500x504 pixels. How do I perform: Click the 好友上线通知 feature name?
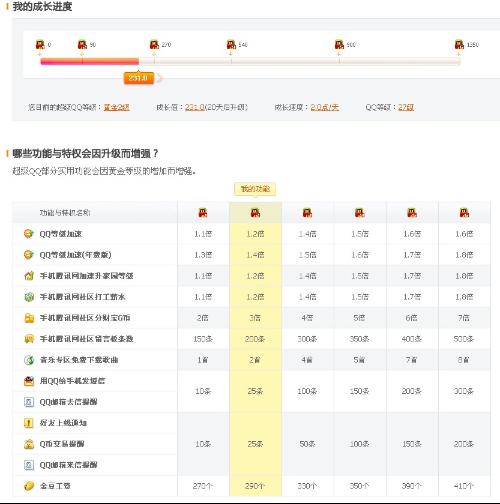pyautogui.click(x=63, y=423)
